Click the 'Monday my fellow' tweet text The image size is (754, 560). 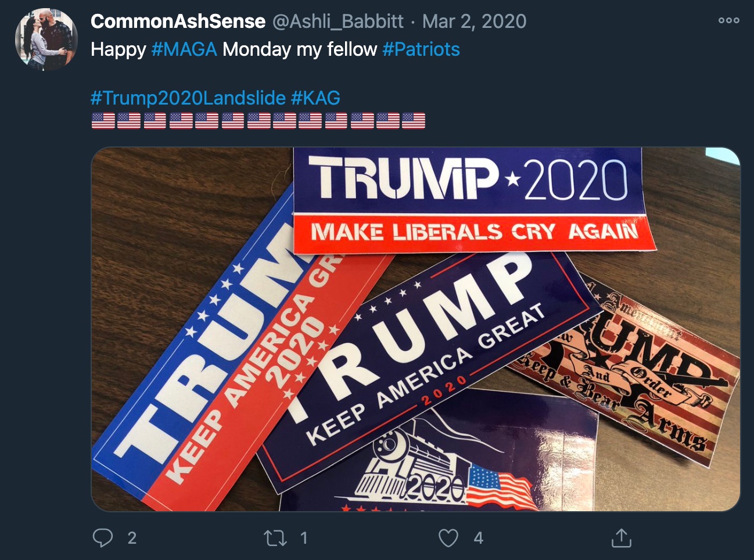pos(300,49)
